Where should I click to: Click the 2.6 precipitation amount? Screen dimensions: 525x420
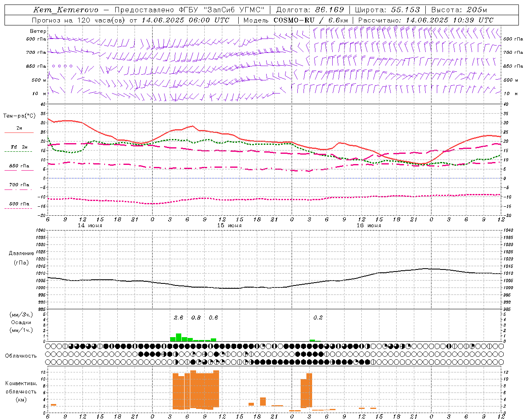[178, 317]
